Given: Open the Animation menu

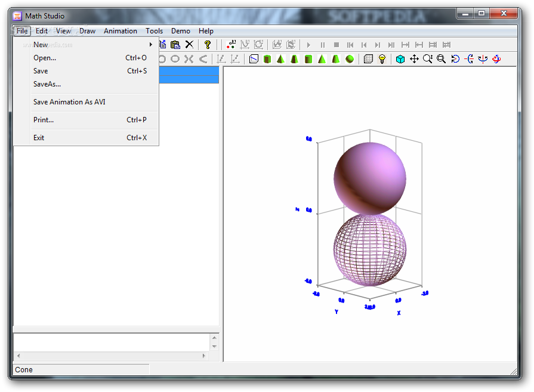Looking at the screenshot, I should pyautogui.click(x=120, y=31).
